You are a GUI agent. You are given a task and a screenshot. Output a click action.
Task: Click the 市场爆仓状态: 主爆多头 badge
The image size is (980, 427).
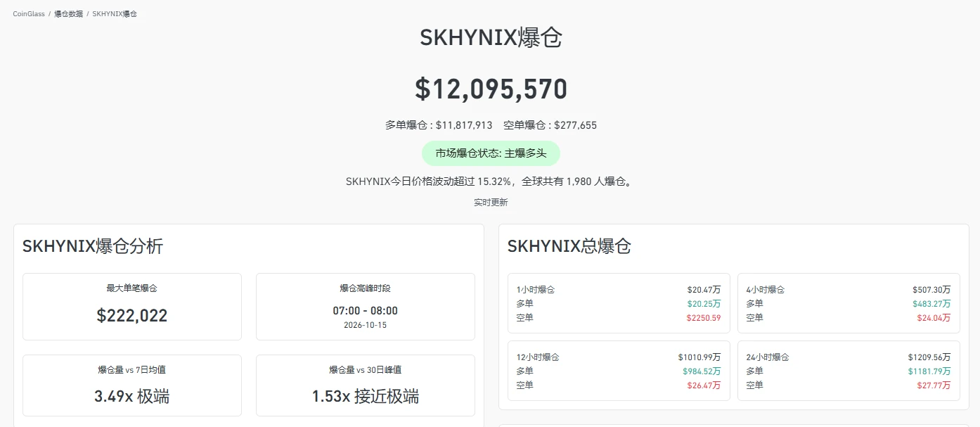[x=491, y=153]
